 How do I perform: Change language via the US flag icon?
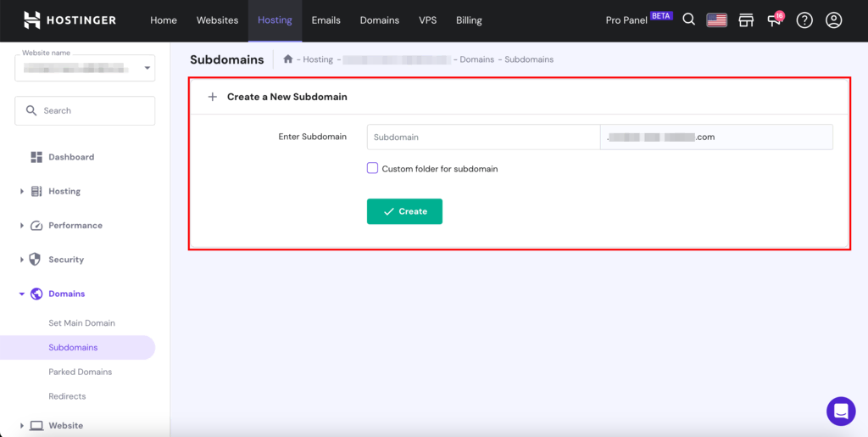click(717, 20)
